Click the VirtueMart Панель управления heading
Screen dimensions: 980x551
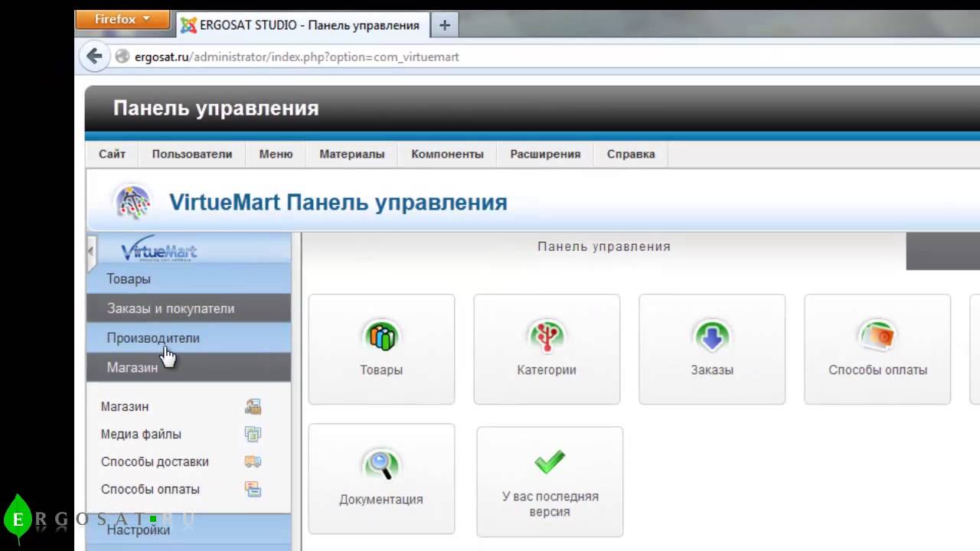pyautogui.click(x=338, y=202)
